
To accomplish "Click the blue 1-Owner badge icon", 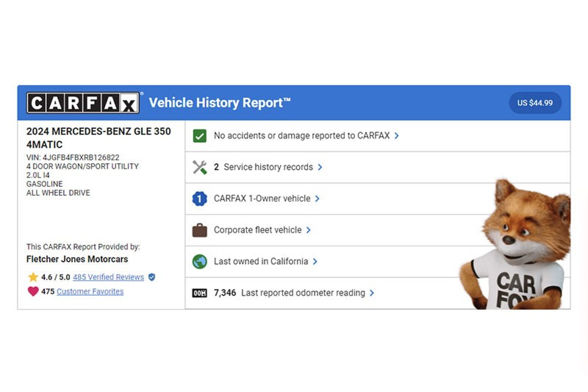I will click(200, 199).
